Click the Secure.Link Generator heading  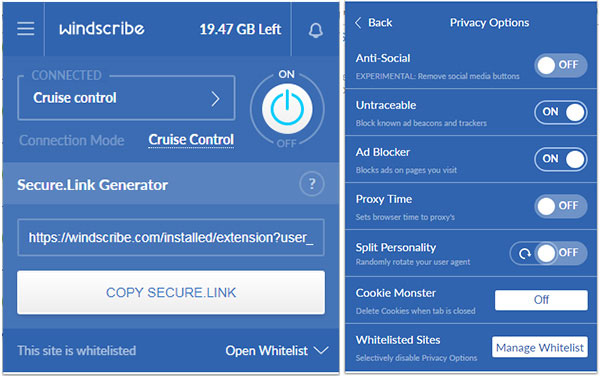92,185
